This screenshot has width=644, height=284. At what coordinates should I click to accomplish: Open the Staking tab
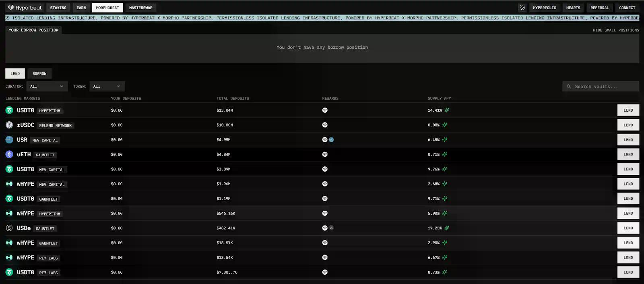pos(58,8)
